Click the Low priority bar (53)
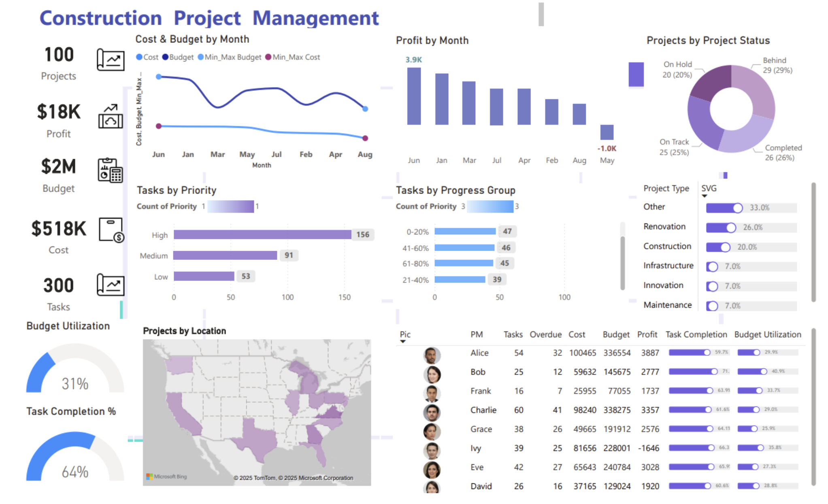The width and height of the screenshot is (828, 504). (204, 276)
